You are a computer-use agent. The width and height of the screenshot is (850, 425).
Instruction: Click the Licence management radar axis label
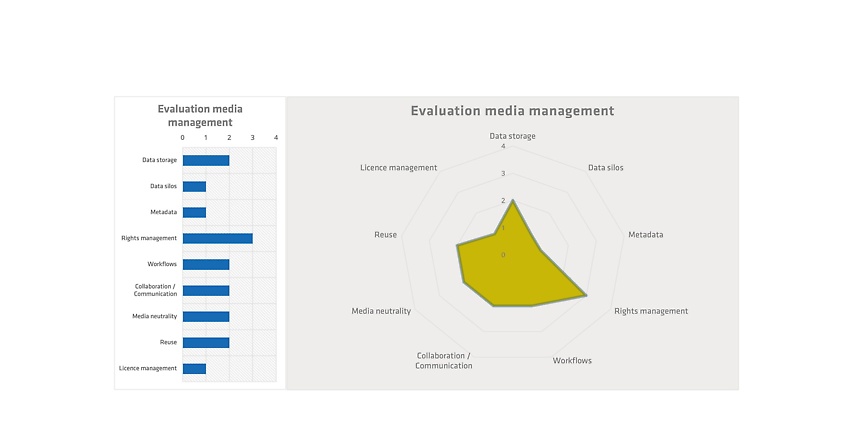click(x=398, y=168)
